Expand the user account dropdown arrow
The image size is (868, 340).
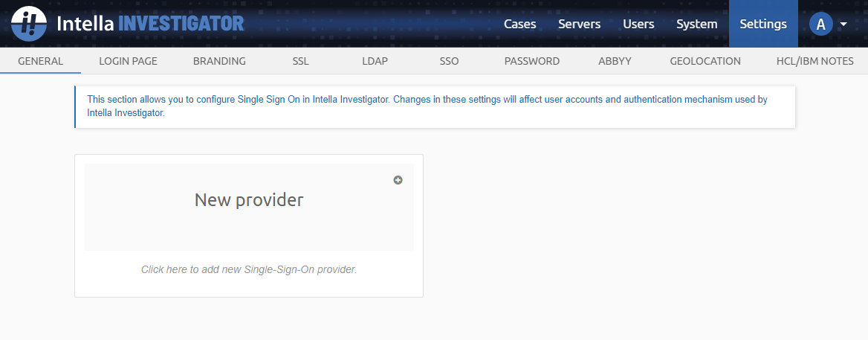pos(843,25)
